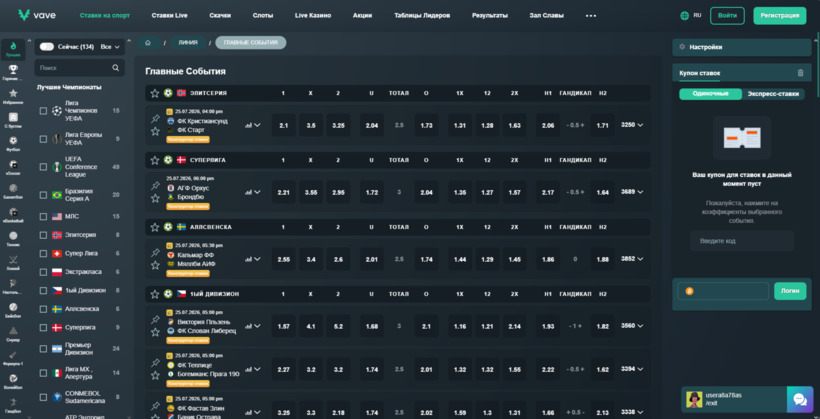Check Бразилия Серия А checkbox

coord(43,195)
